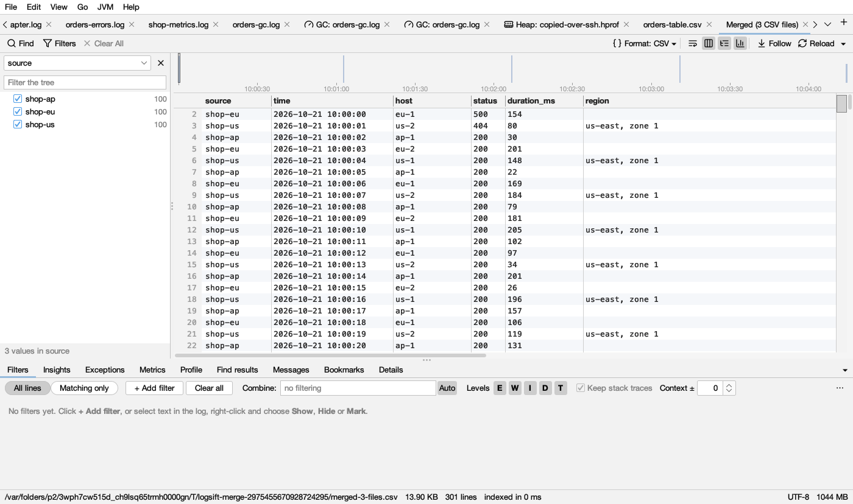Select the Find results bottom tab
The height and width of the screenshot is (504, 853).
238,369
